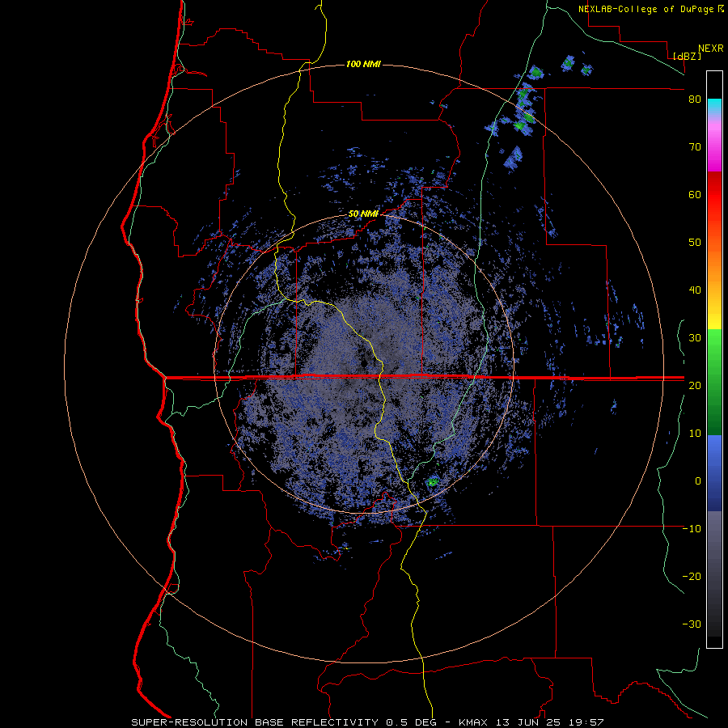
Task: Click the "100 NMI" range ring label
Action: (363, 64)
